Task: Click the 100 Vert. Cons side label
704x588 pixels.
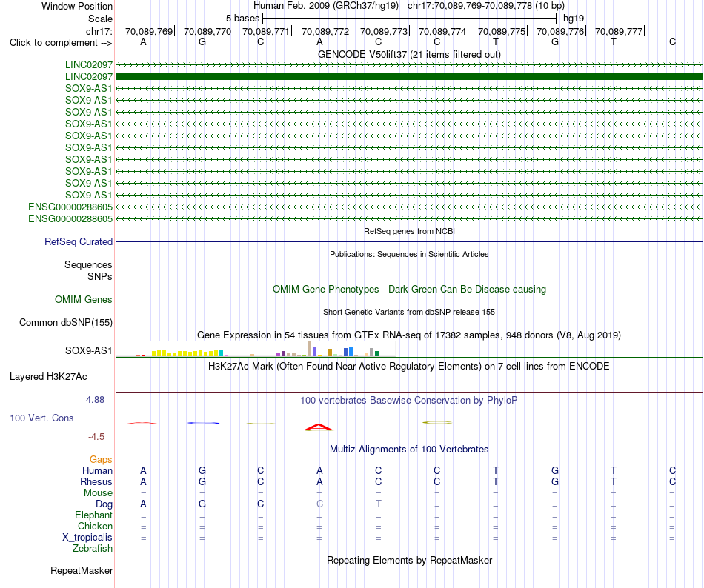Action: [x=41, y=418]
